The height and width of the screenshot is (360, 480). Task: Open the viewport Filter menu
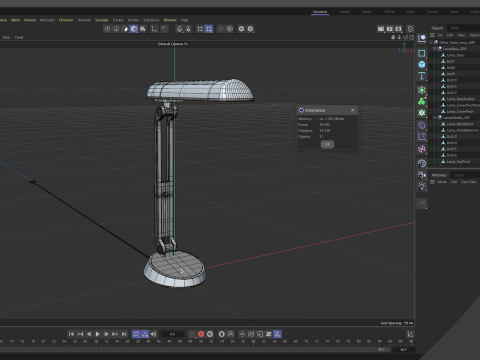[x=6, y=37]
